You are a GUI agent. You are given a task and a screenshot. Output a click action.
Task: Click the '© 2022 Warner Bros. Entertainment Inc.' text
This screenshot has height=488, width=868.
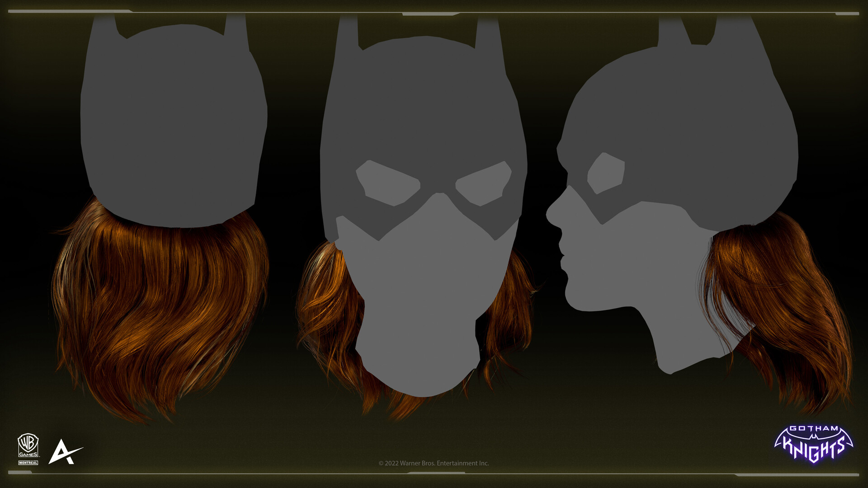click(x=434, y=463)
